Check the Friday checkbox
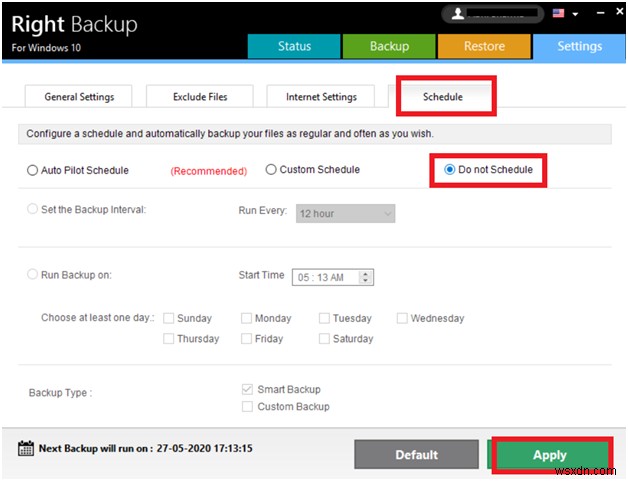 (x=246, y=338)
